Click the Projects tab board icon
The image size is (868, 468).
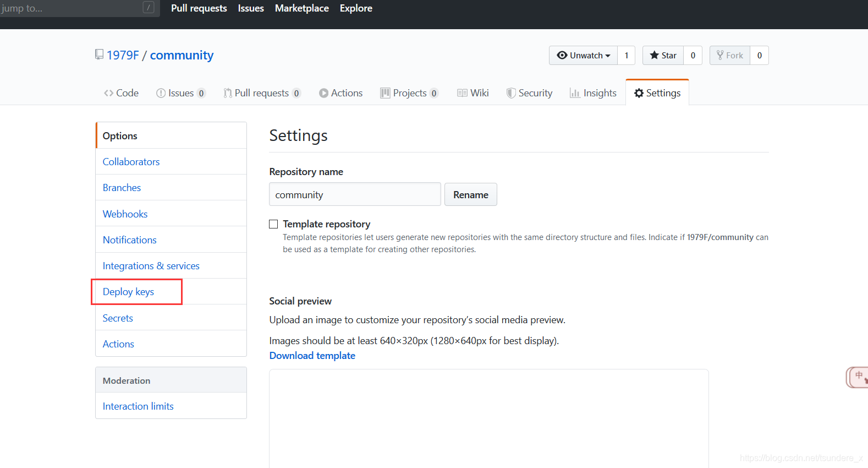pyautogui.click(x=385, y=93)
